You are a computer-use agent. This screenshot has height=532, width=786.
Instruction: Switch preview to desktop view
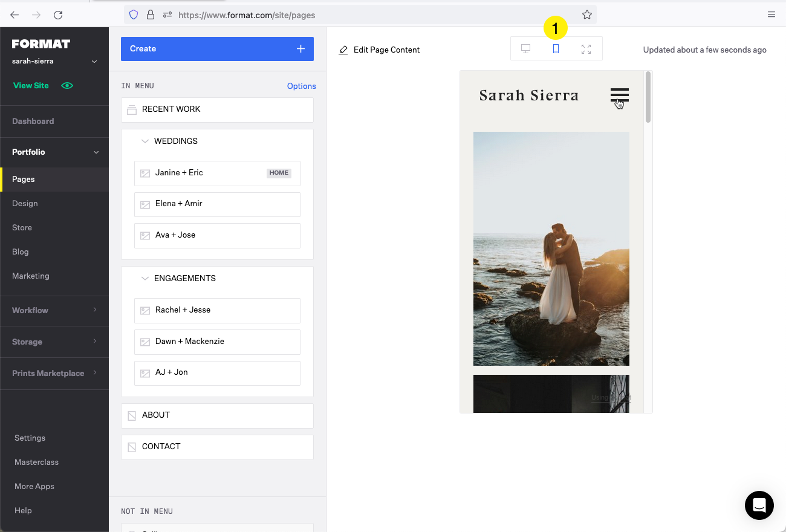(525, 49)
